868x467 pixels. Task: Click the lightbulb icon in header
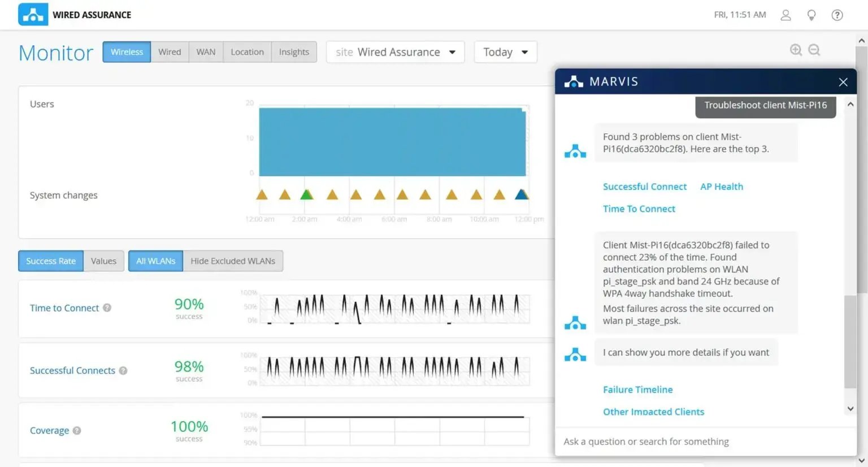click(x=811, y=15)
